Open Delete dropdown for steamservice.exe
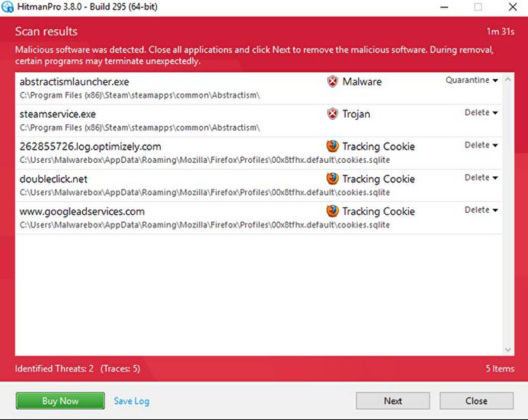This screenshot has height=420, width=528. coord(481,112)
